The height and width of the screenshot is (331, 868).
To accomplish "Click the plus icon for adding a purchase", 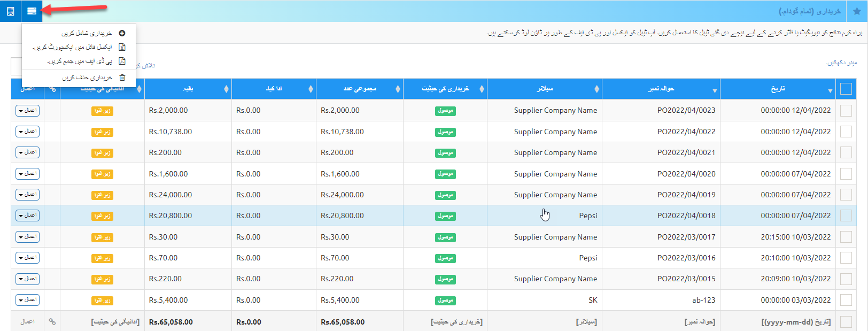I will [x=122, y=33].
